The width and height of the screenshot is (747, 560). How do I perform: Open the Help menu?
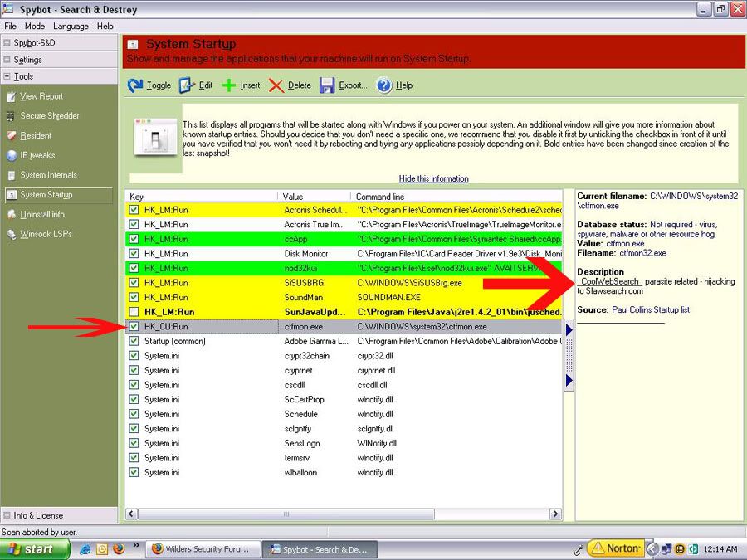pos(105,27)
